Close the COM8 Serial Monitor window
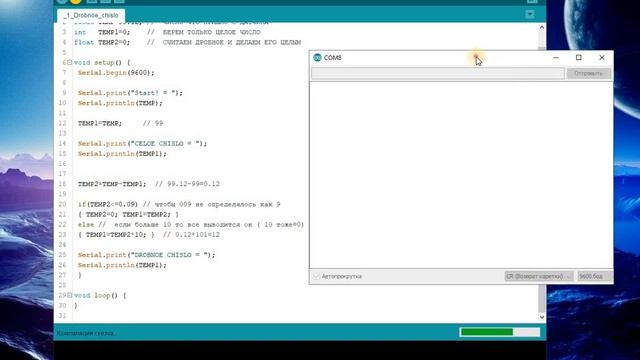640x360 pixels. coord(602,58)
